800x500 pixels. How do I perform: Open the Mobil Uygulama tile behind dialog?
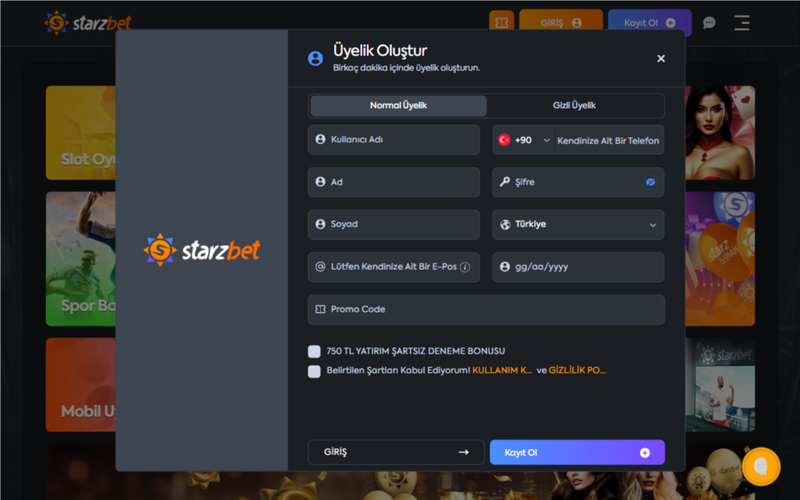81,385
